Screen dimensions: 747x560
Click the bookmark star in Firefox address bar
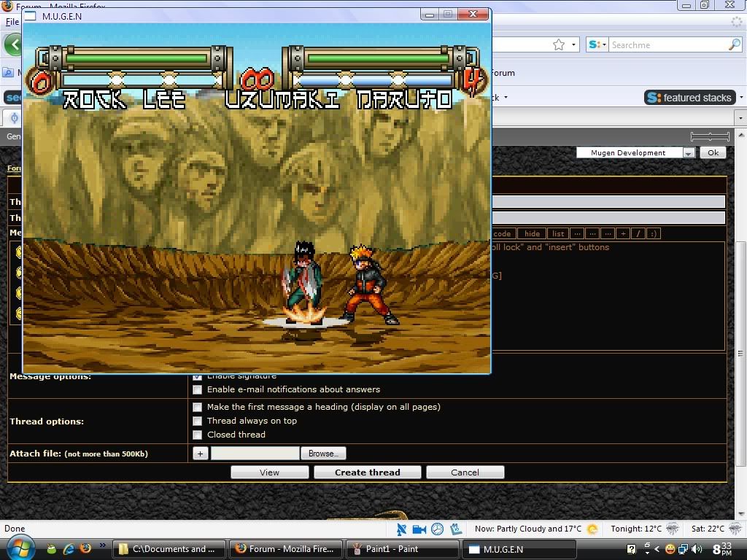559,44
